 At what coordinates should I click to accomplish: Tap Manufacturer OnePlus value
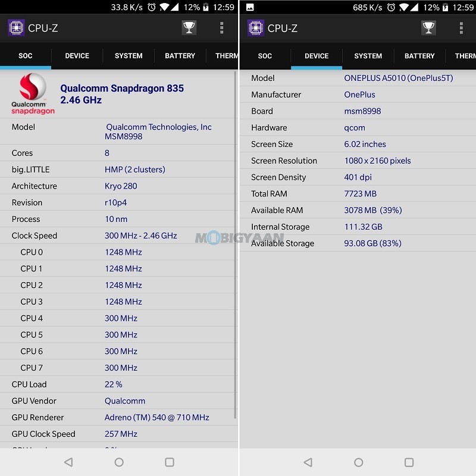[x=360, y=95]
